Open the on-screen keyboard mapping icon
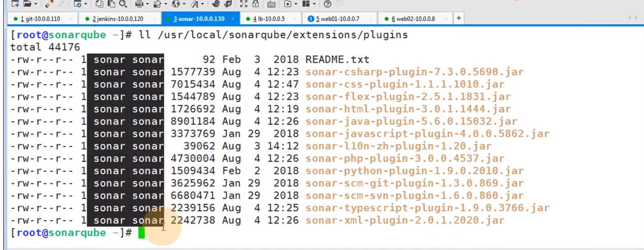The image size is (644, 250). 271,4
